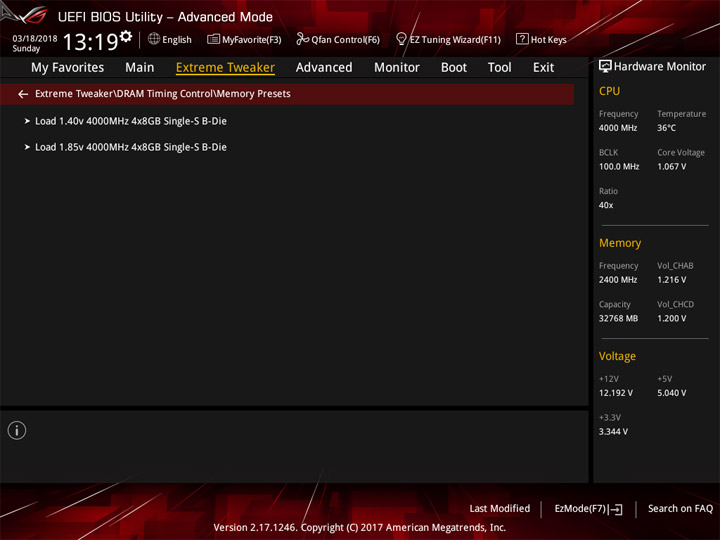Click BCLK value 100.0 MHz
The image size is (720, 540).
pyautogui.click(x=619, y=167)
